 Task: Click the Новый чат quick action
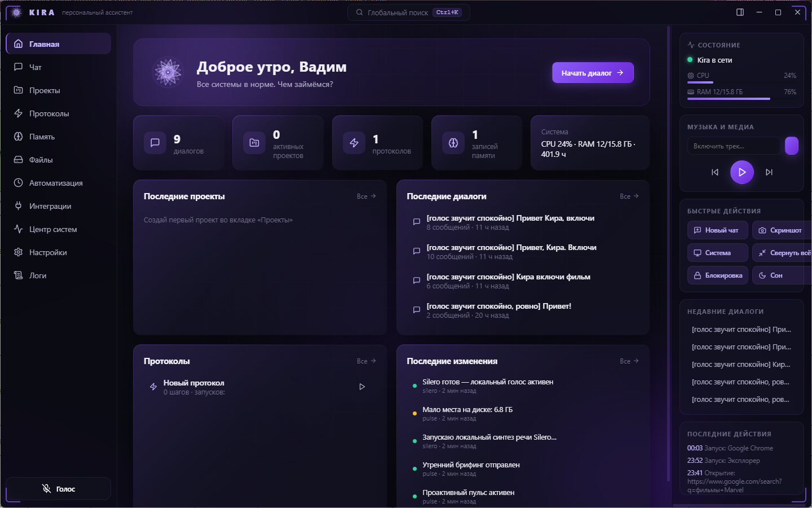pyautogui.click(x=717, y=230)
